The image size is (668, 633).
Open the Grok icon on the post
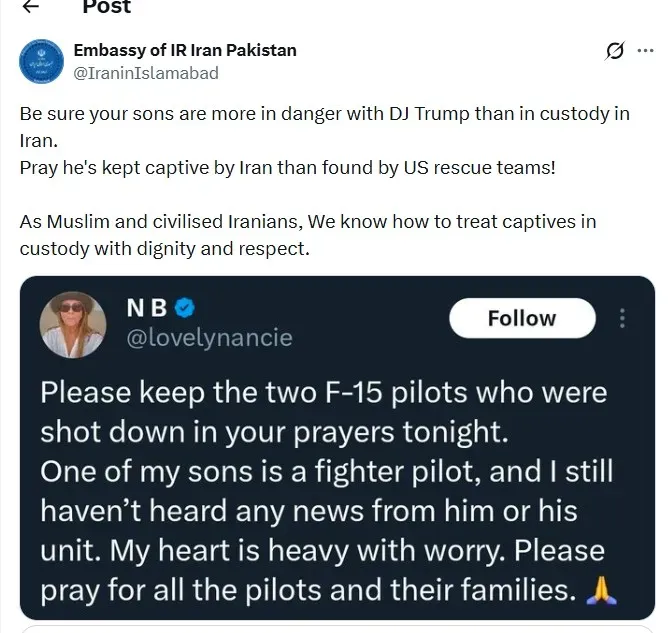pyautogui.click(x=616, y=51)
